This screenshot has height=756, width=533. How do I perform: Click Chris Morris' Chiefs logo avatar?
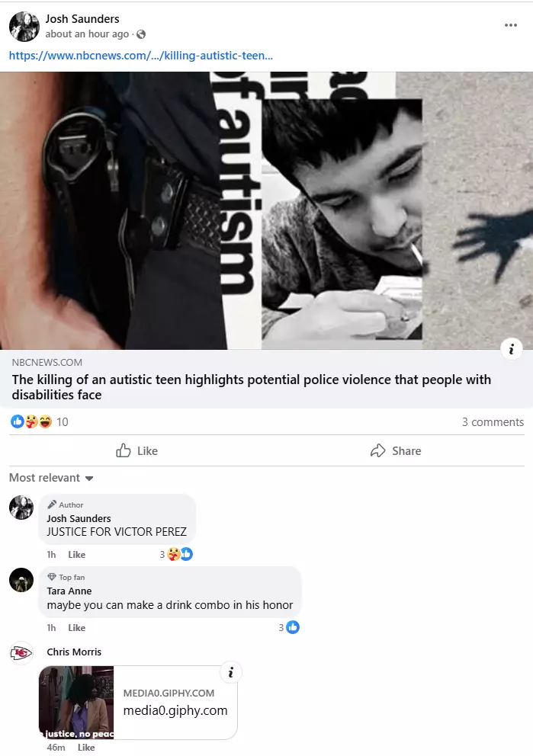[x=21, y=653]
